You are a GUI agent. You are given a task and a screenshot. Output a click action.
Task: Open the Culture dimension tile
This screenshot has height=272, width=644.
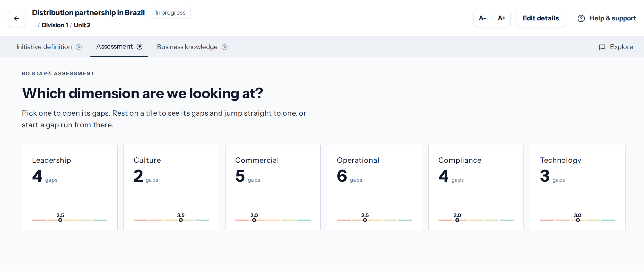point(171,188)
